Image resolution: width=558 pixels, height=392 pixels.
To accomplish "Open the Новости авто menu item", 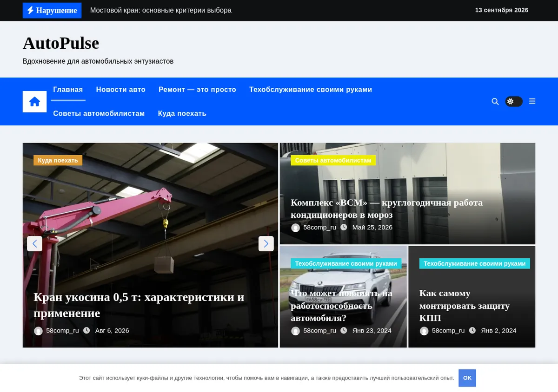I will tap(121, 90).
